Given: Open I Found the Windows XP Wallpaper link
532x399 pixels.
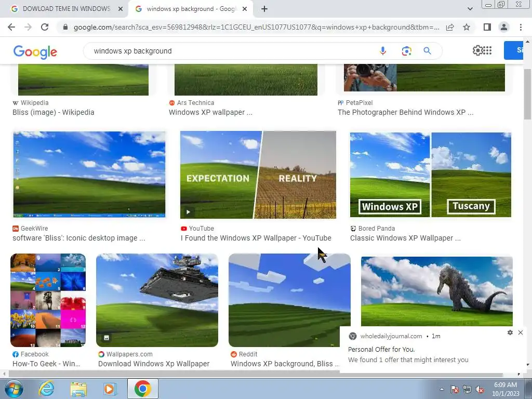Looking at the screenshot, I should (x=256, y=238).
